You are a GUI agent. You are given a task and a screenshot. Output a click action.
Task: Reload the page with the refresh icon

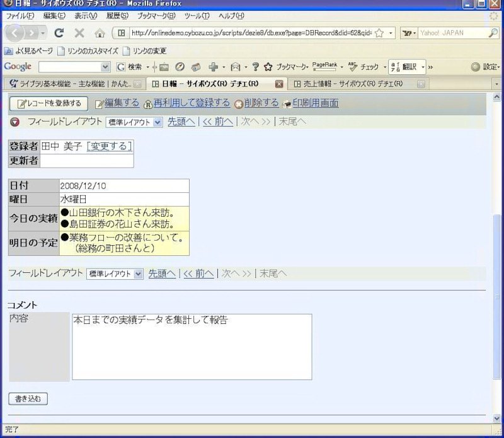click(x=59, y=33)
